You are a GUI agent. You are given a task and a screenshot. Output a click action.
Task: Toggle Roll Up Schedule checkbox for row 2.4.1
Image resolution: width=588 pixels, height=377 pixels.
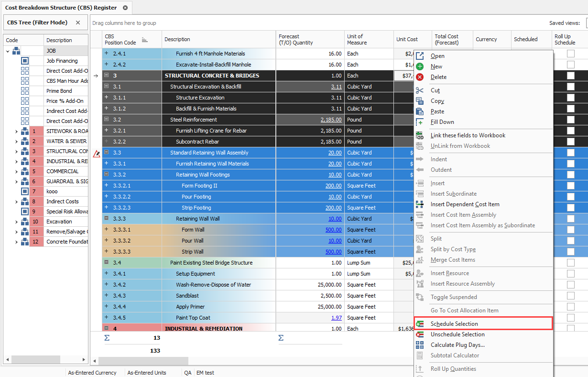click(x=570, y=54)
